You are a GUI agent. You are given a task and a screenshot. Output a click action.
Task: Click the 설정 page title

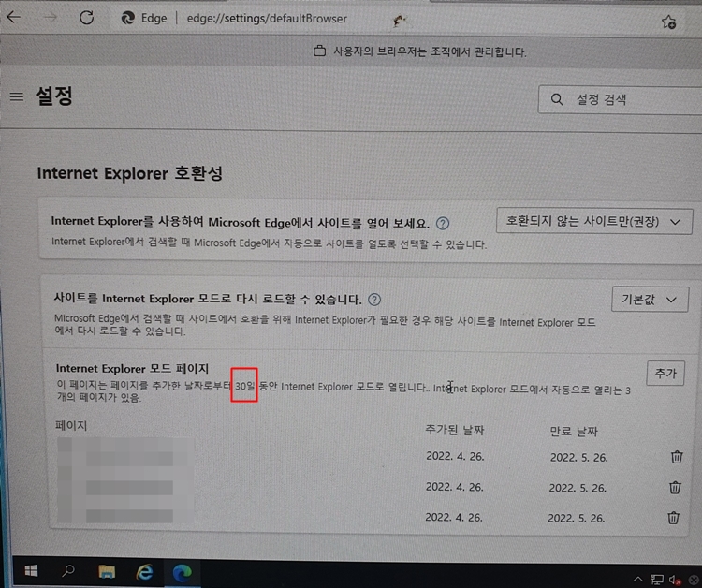coord(53,96)
